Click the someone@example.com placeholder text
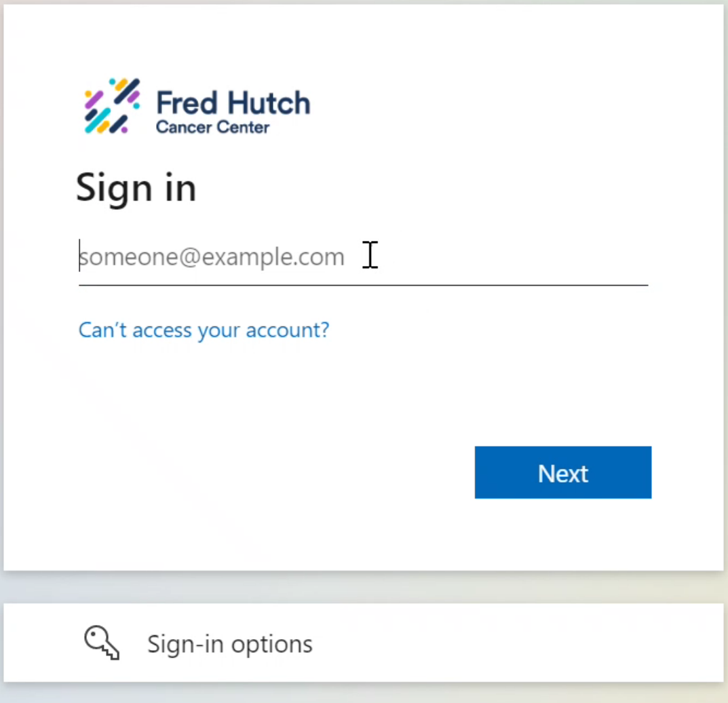 tap(212, 258)
